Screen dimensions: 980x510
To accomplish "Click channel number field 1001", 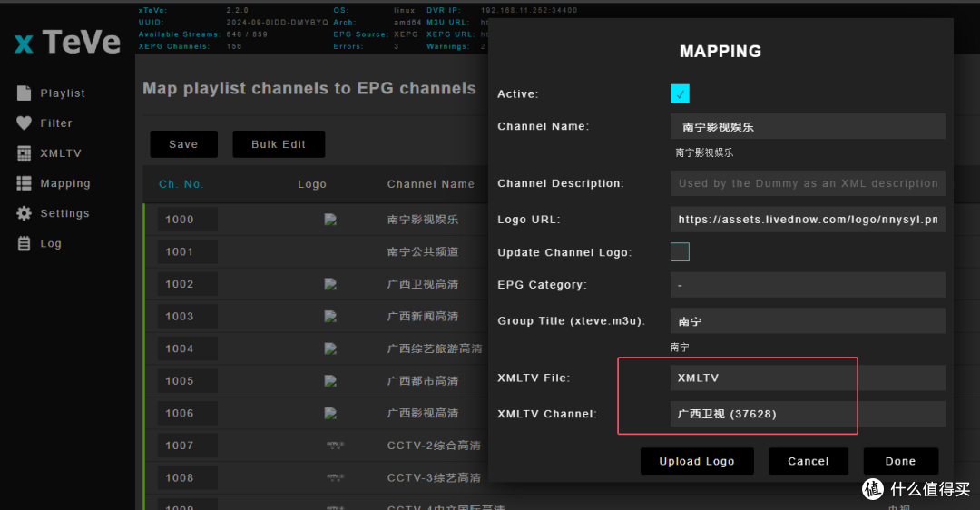I will point(188,252).
